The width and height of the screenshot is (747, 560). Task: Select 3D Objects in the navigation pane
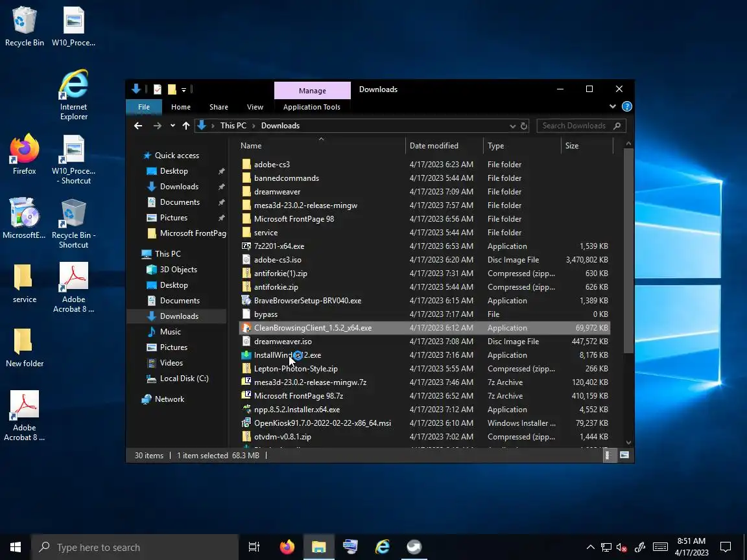(178, 270)
